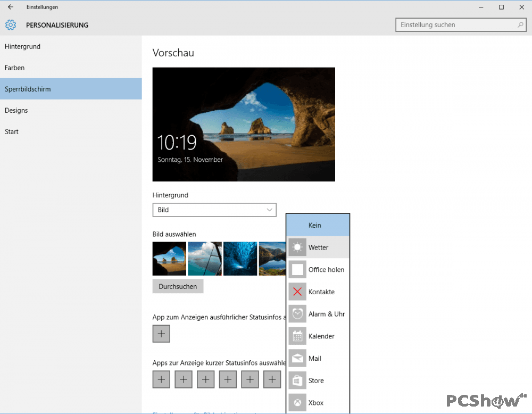The height and width of the screenshot is (414, 532).
Task: Choose the Office holen app icon
Action: [x=297, y=269]
